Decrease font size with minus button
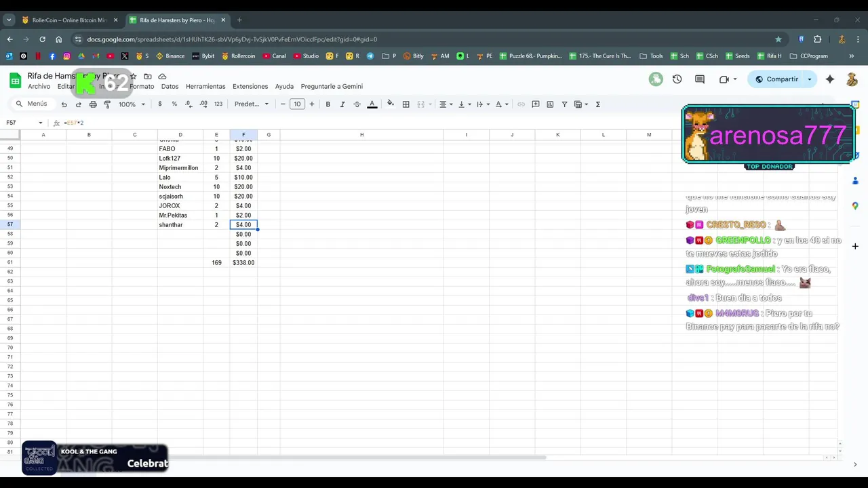Image resolution: width=868 pixels, height=488 pixels. [x=283, y=104]
